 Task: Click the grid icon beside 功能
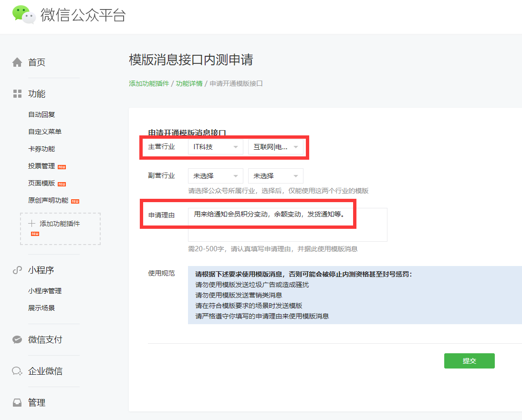[17, 94]
